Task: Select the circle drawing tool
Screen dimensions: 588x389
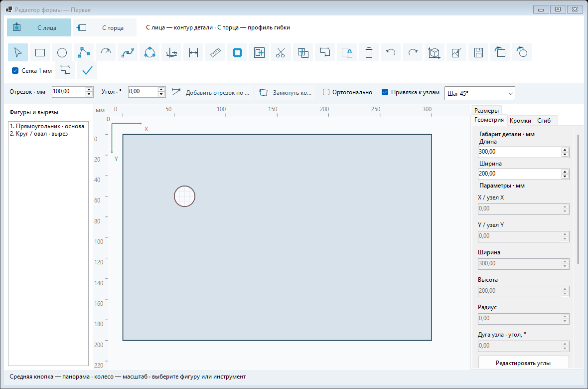Action: pyautogui.click(x=62, y=52)
